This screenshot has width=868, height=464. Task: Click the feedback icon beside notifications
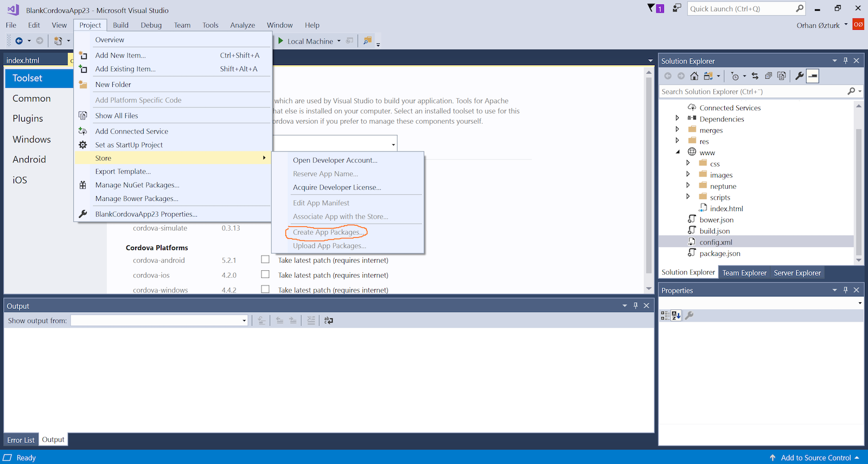[x=676, y=8]
